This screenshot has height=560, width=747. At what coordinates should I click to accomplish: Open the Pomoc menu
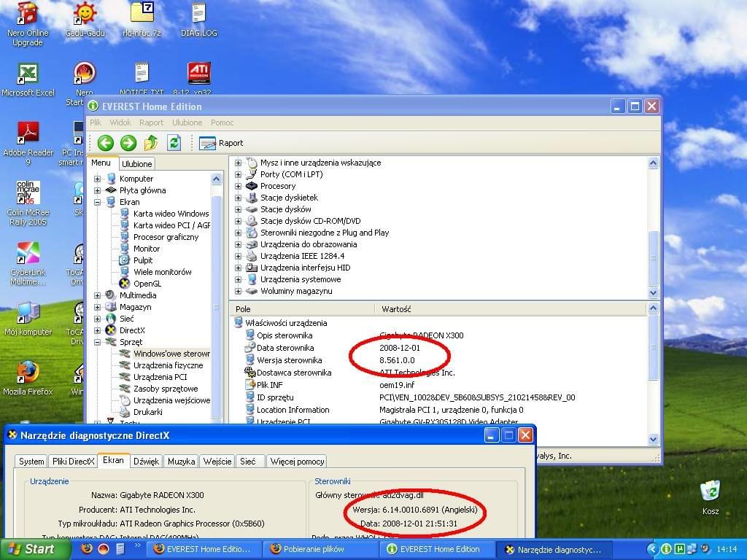click(x=222, y=122)
